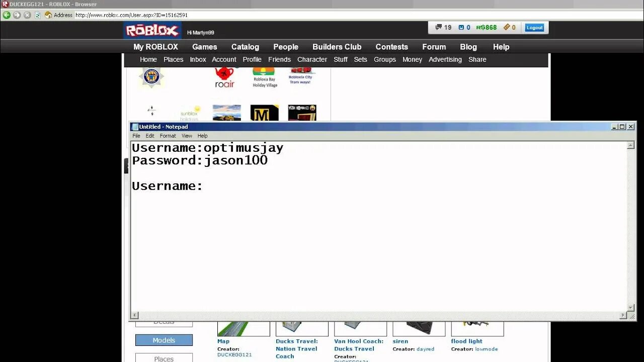Log out with the Logout button
The width and height of the screenshot is (644, 362).
pyautogui.click(x=534, y=28)
